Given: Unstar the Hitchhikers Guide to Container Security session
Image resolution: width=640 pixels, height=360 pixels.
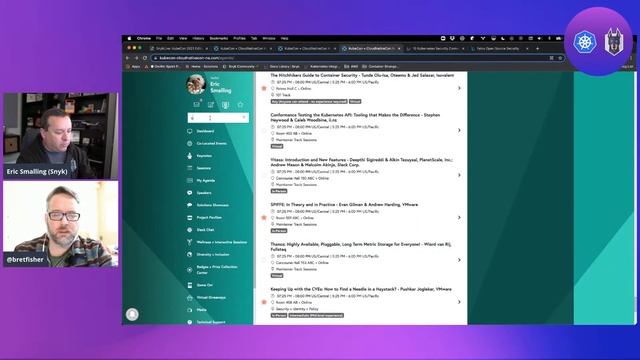Looking at the screenshot, I should point(264,88).
